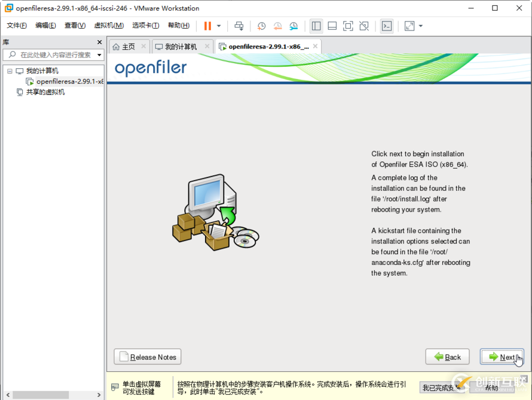Viewport: 532px width, 400px height.
Task: Open the snapshot manager icon
Action: pos(293,26)
